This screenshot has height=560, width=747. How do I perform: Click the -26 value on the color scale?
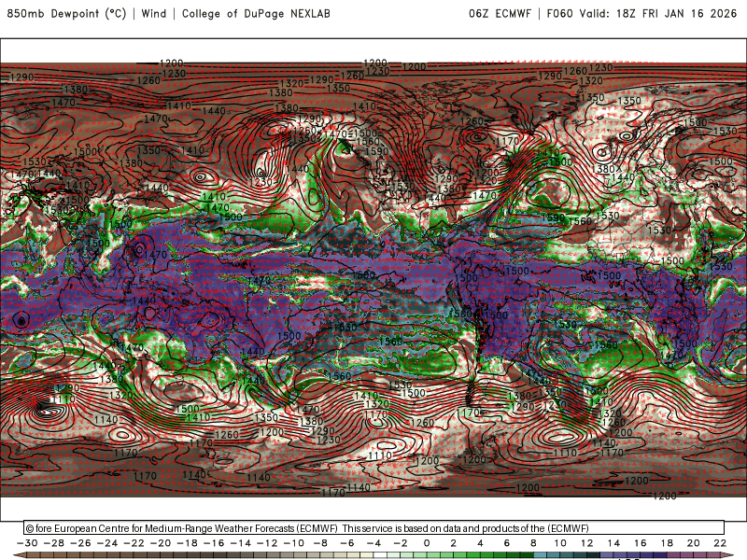point(80,543)
